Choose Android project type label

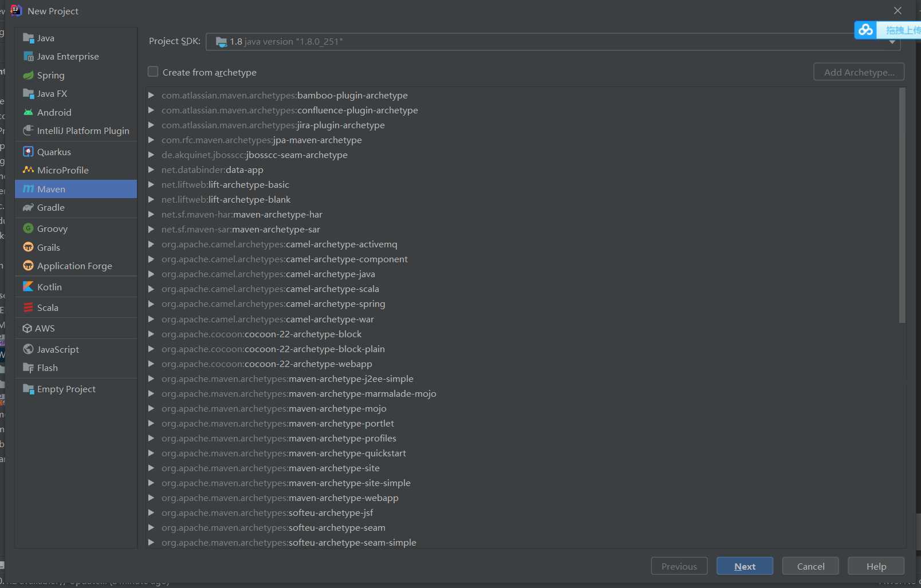tap(54, 112)
